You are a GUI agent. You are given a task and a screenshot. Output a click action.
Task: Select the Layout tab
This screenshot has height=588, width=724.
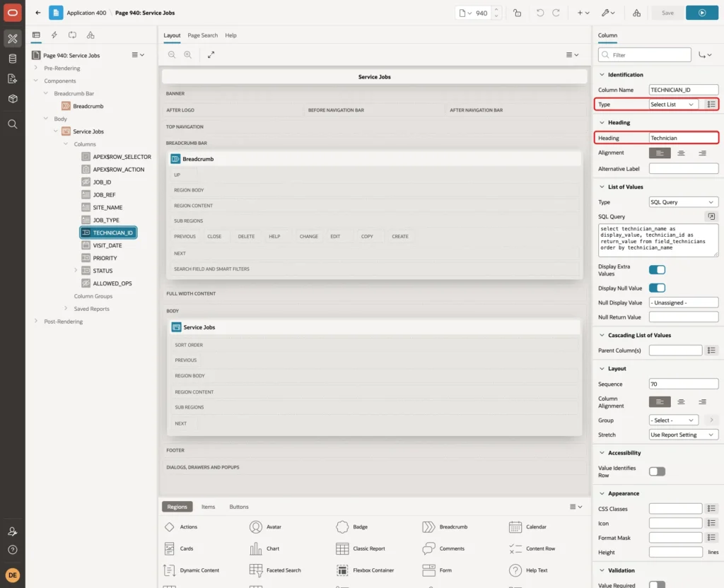[x=172, y=35]
